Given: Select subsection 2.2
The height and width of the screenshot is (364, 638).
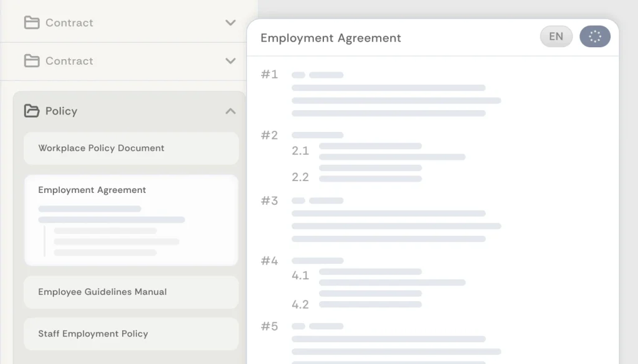Looking at the screenshot, I should [x=300, y=177].
